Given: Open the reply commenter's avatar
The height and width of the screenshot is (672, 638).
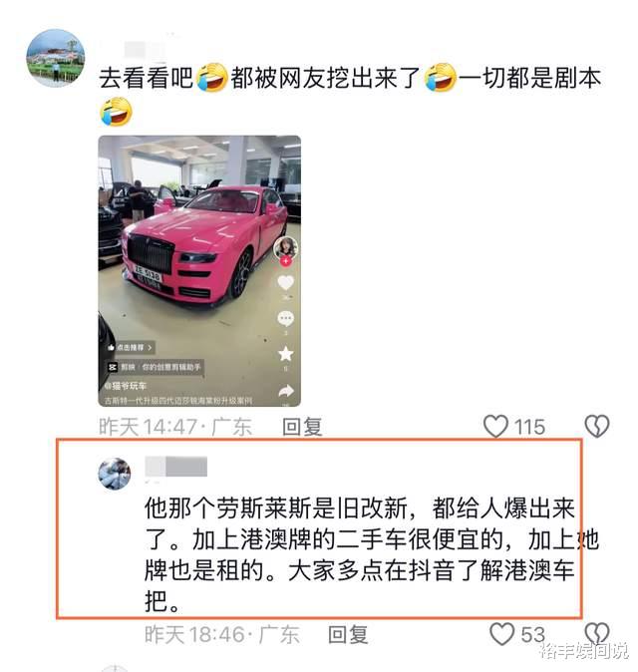Looking at the screenshot, I should click(115, 474).
